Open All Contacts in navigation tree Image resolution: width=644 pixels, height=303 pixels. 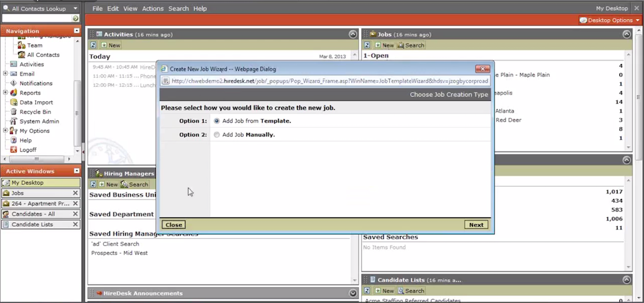click(43, 55)
